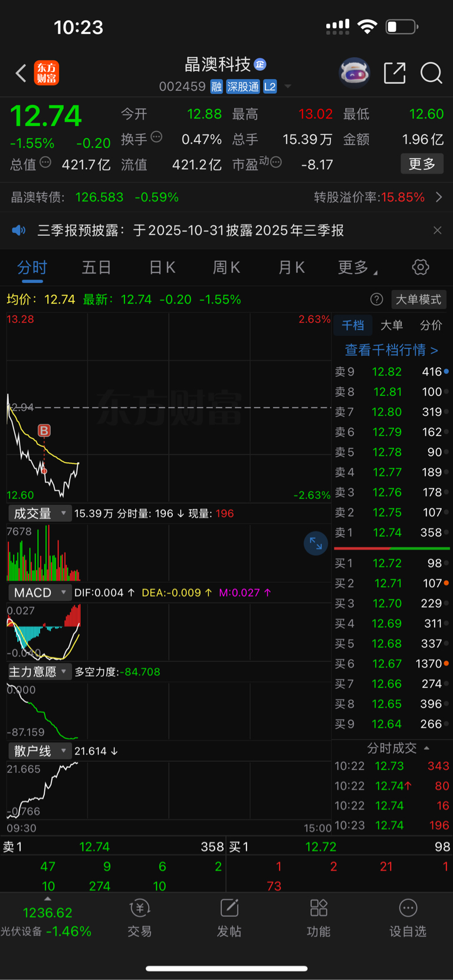Tap the blue verified badge beside 晶澳科技
This screenshot has height=980, width=453.
click(260, 64)
